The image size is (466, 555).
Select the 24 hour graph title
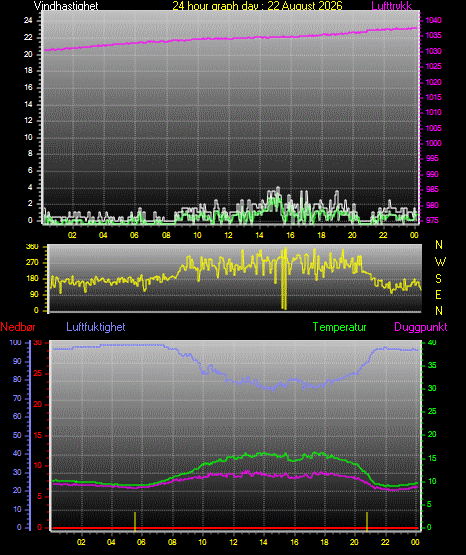pyautogui.click(x=257, y=5)
